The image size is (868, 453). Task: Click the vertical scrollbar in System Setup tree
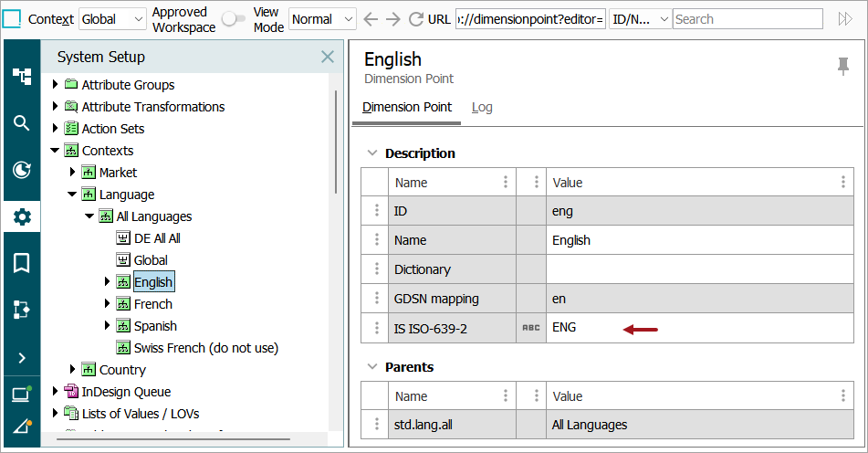336,142
